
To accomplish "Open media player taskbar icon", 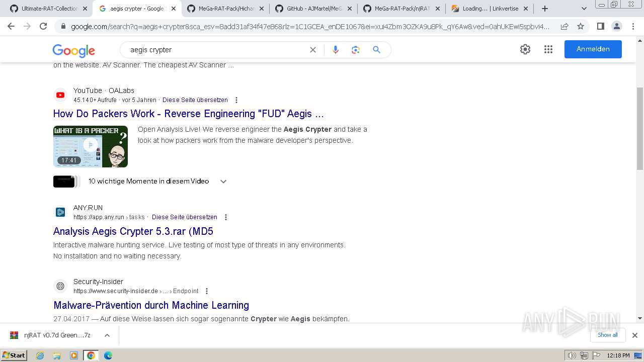I will point(74,355).
